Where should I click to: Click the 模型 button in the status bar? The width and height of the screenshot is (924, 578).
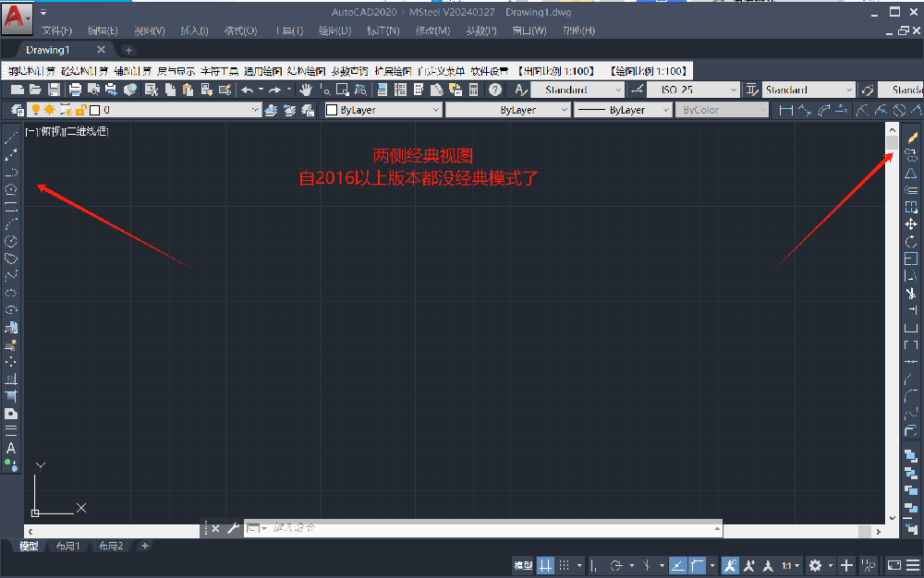pyautogui.click(x=523, y=565)
